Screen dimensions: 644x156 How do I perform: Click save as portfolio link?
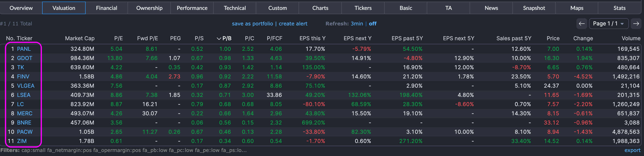pos(252,24)
